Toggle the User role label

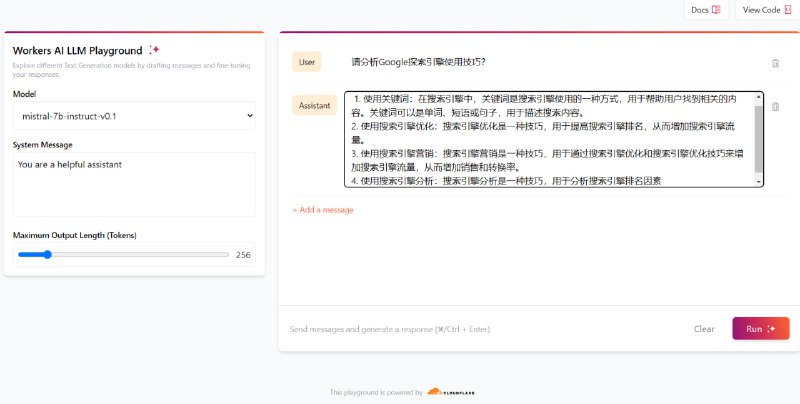(307, 62)
